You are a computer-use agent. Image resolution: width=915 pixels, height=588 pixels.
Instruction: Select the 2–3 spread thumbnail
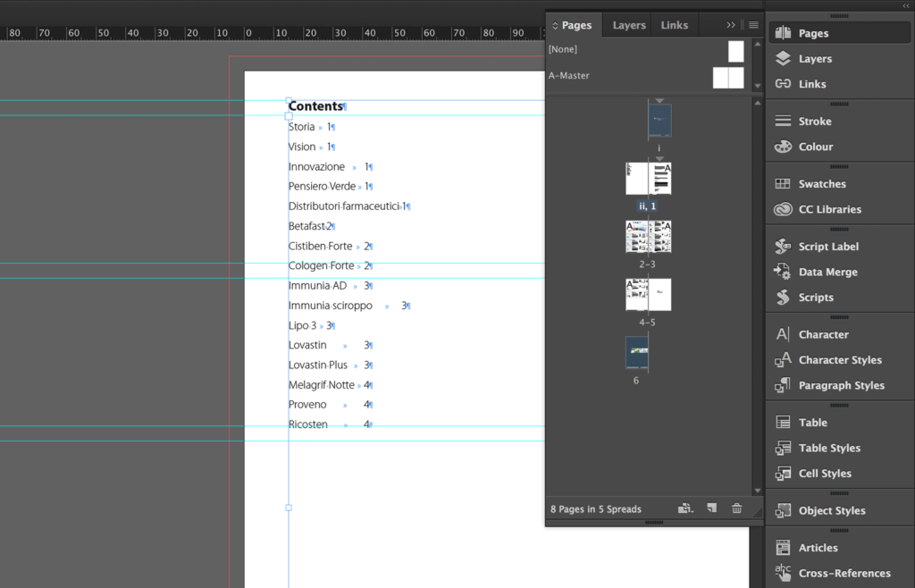point(649,236)
